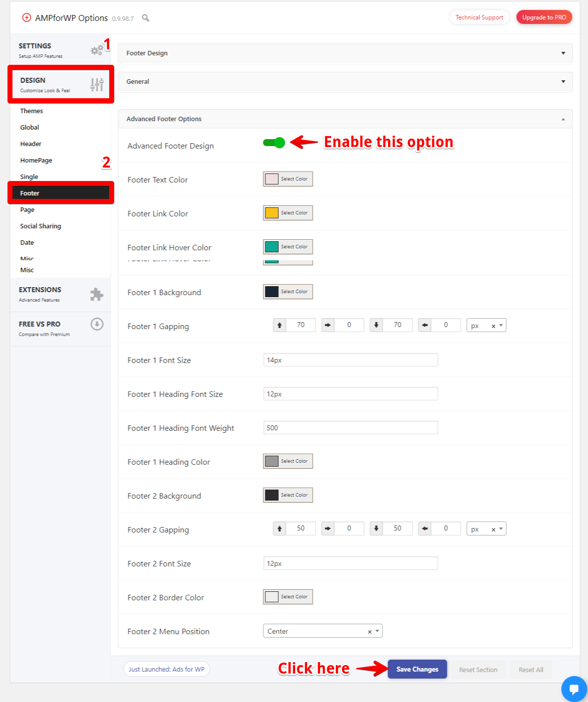Select the Global submenu item
This screenshot has height=702, width=588.
[x=29, y=127]
